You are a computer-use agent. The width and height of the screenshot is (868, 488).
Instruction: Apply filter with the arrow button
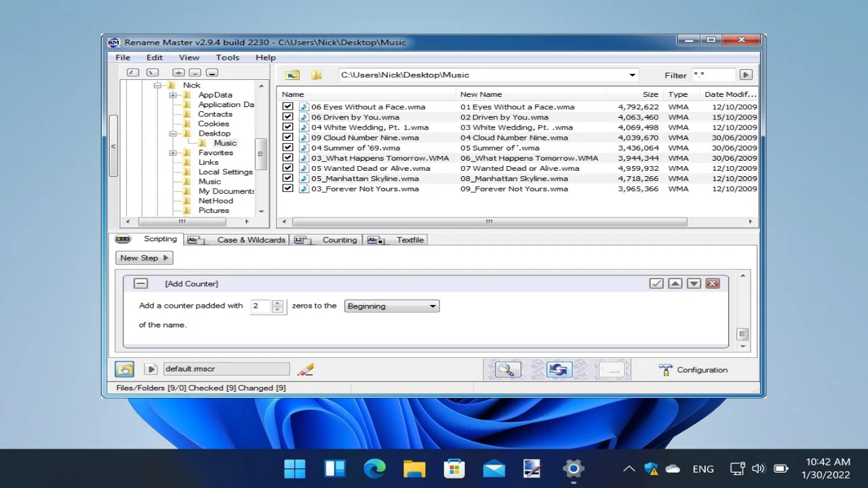pyautogui.click(x=746, y=75)
